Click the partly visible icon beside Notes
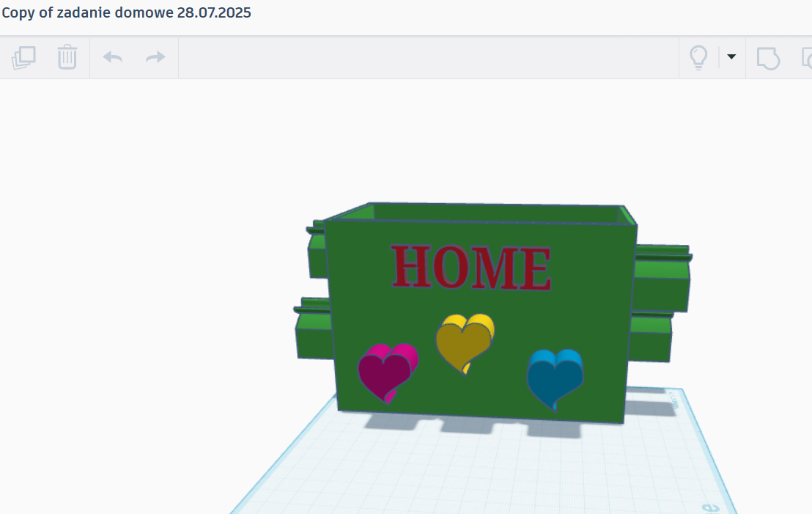This screenshot has width=812, height=514. (x=807, y=57)
